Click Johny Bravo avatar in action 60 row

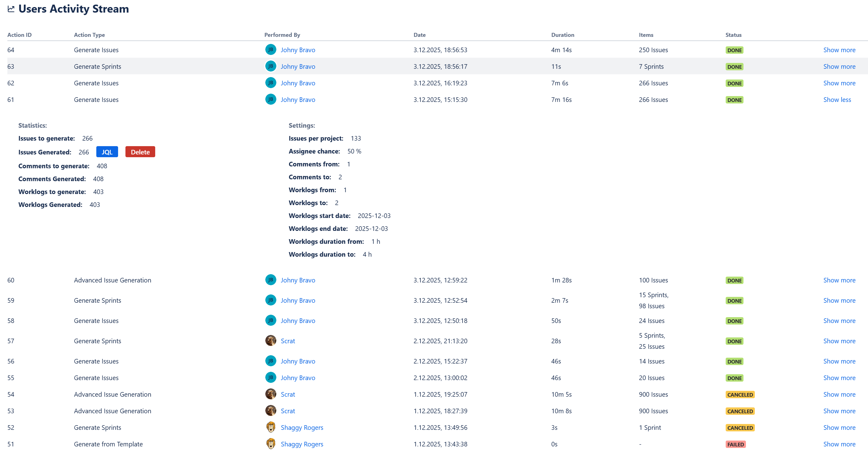(x=270, y=280)
